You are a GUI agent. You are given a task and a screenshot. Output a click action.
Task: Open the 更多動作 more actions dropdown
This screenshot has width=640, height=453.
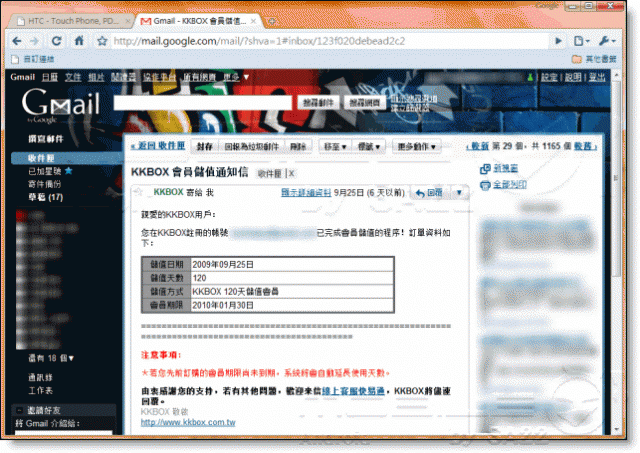tap(416, 147)
